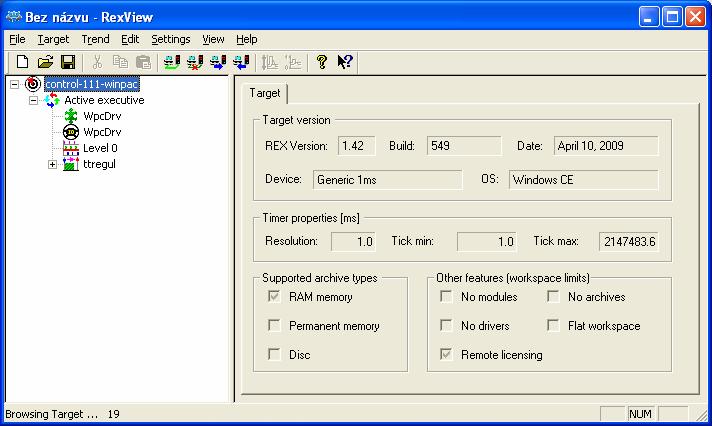Click the Paste clipboard icon in toolbar
Screen dimensions: 712x426
[x=143, y=62]
